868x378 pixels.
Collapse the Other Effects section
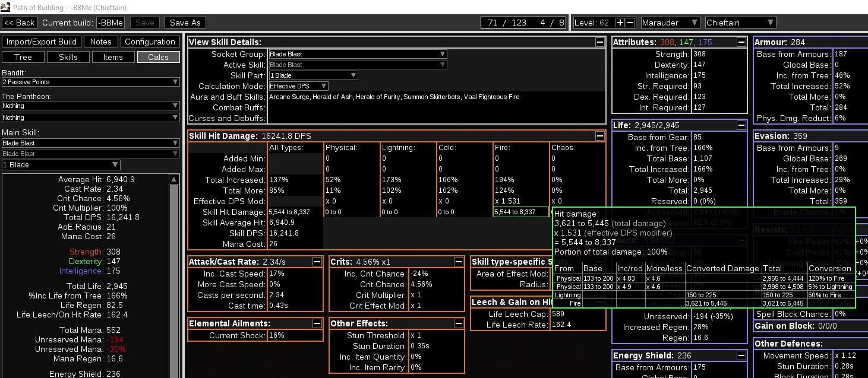point(458,323)
